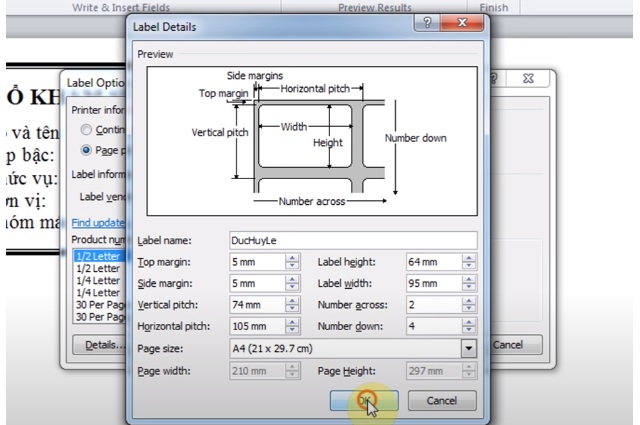Select the Continuous-feed printers radio button
The width and height of the screenshot is (640, 425).
(86, 130)
